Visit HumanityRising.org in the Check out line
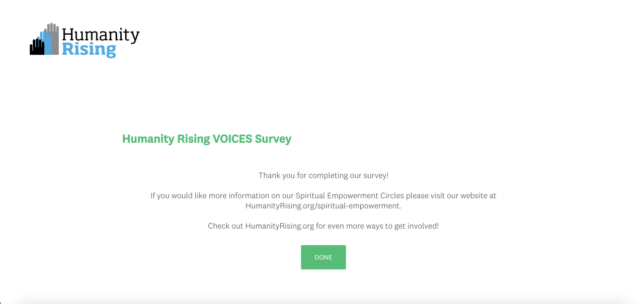Screen dimensions: 644x304 coord(280,226)
